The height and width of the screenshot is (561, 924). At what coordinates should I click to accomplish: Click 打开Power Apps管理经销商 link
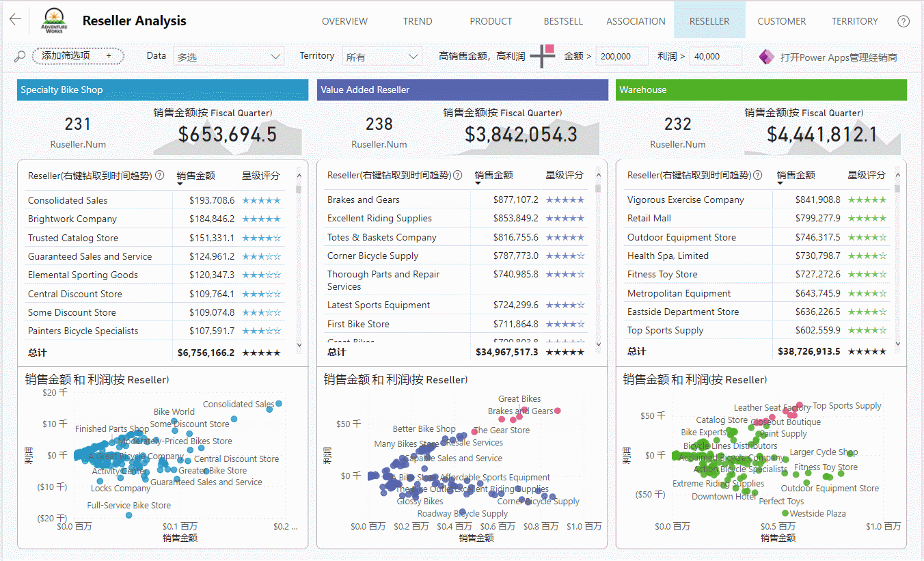coord(839,57)
